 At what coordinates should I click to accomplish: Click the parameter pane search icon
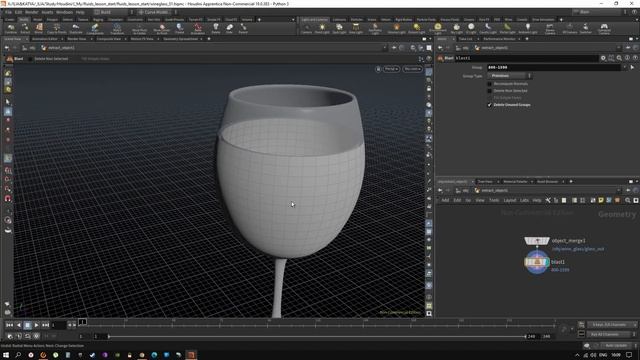(619, 58)
